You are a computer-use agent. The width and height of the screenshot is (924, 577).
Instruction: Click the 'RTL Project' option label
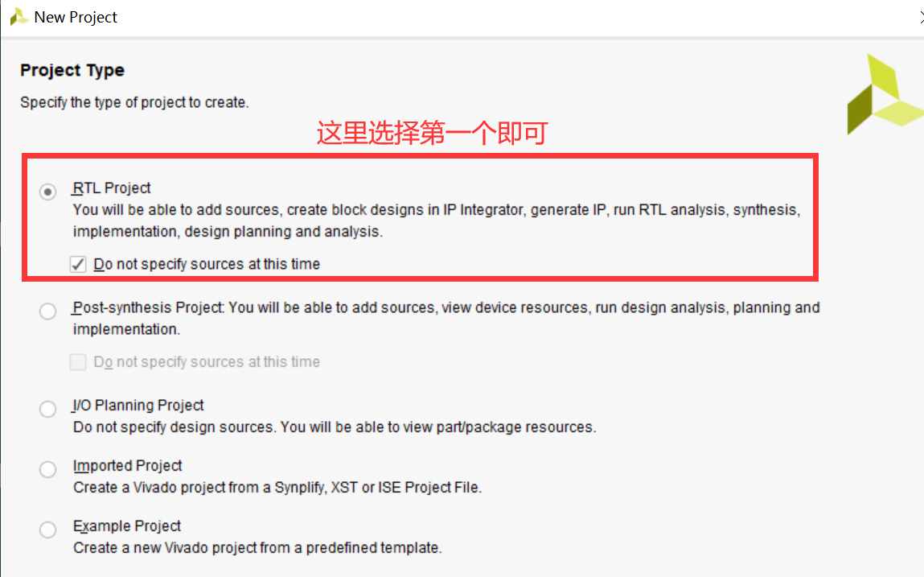coord(112,188)
